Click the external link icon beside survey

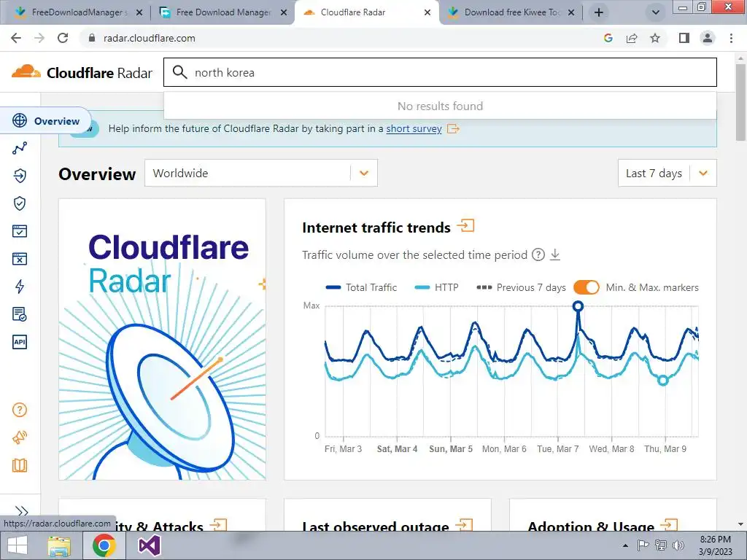(x=453, y=128)
